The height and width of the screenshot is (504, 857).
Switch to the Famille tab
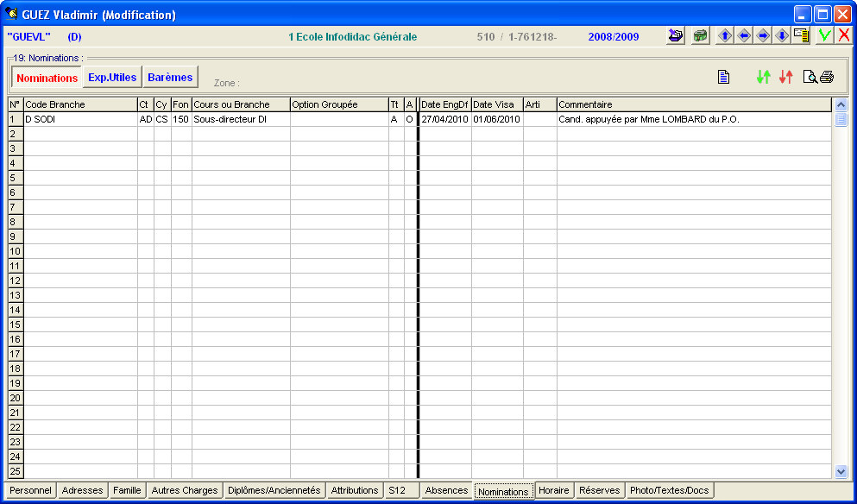pyautogui.click(x=127, y=490)
